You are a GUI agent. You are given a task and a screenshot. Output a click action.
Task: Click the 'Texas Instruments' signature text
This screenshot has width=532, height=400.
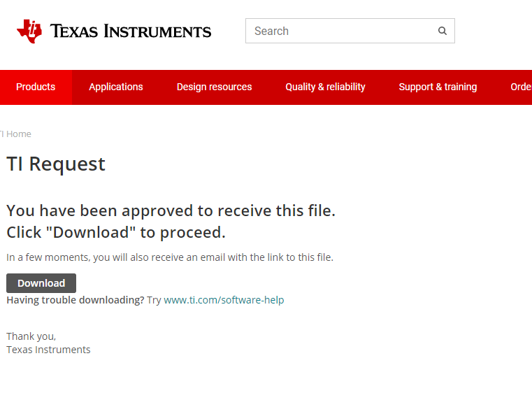click(48, 350)
